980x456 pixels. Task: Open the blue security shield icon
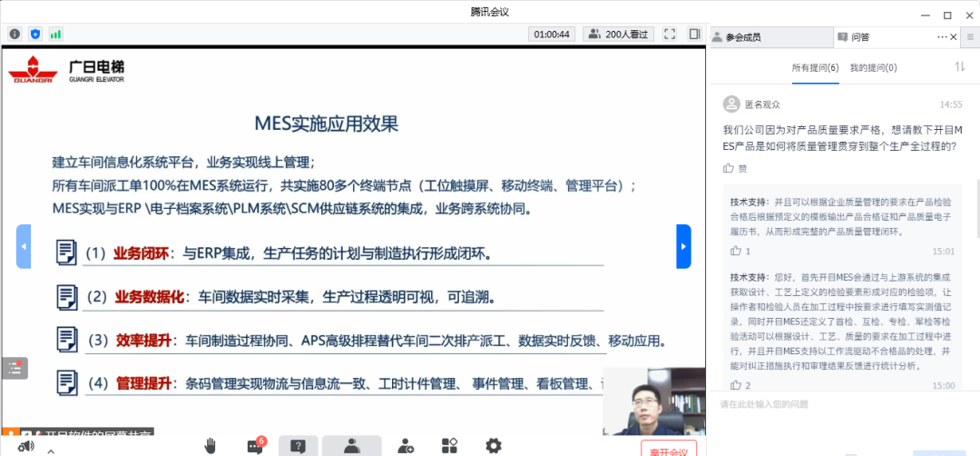[35, 34]
